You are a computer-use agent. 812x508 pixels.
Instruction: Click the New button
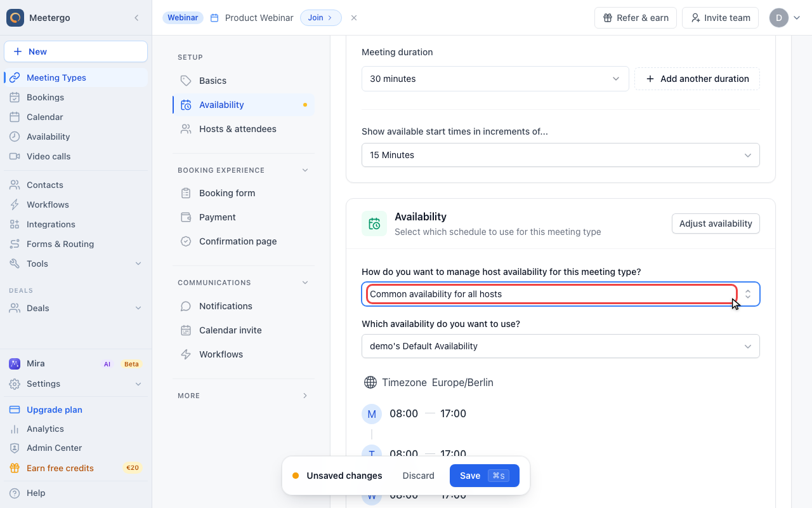pyautogui.click(x=76, y=51)
